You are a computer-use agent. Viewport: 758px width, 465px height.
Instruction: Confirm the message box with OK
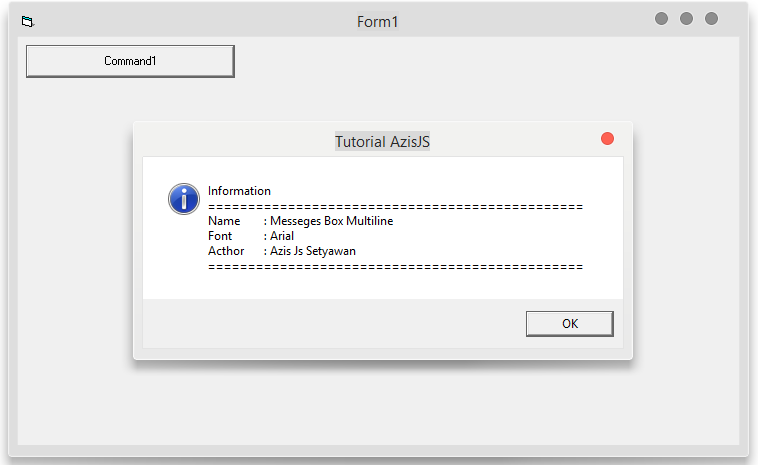click(x=569, y=323)
